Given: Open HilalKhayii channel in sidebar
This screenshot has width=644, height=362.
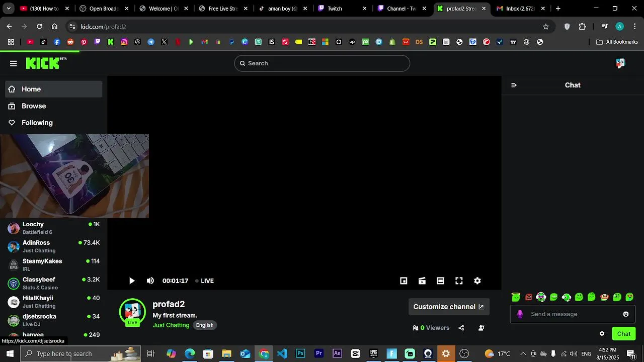Looking at the screenshot, I should pos(54,302).
